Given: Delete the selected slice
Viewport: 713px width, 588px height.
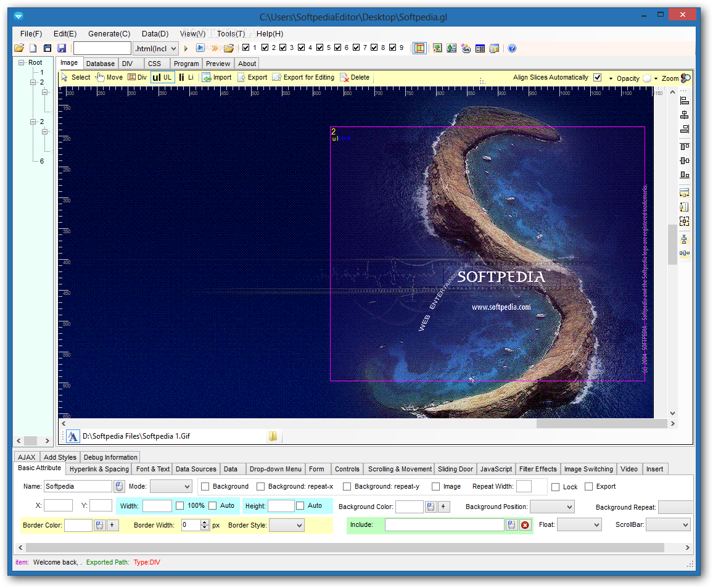Looking at the screenshot, I should [355, 77].
